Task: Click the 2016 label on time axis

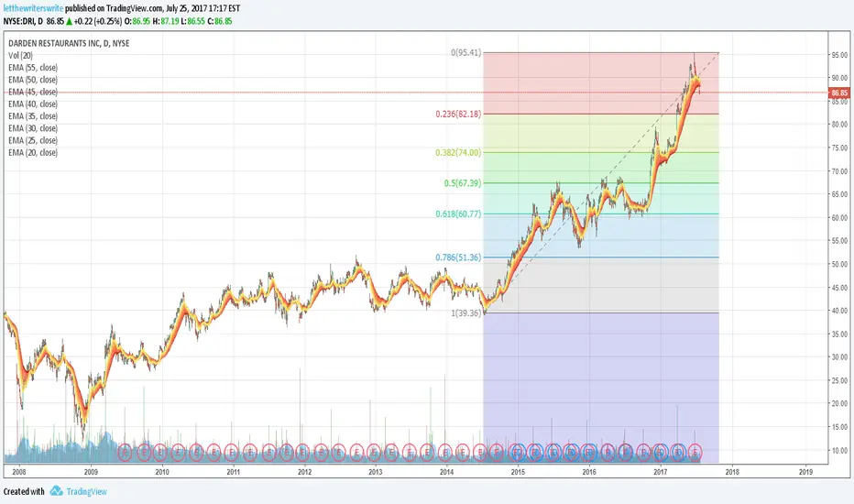Action: (589, 472)
